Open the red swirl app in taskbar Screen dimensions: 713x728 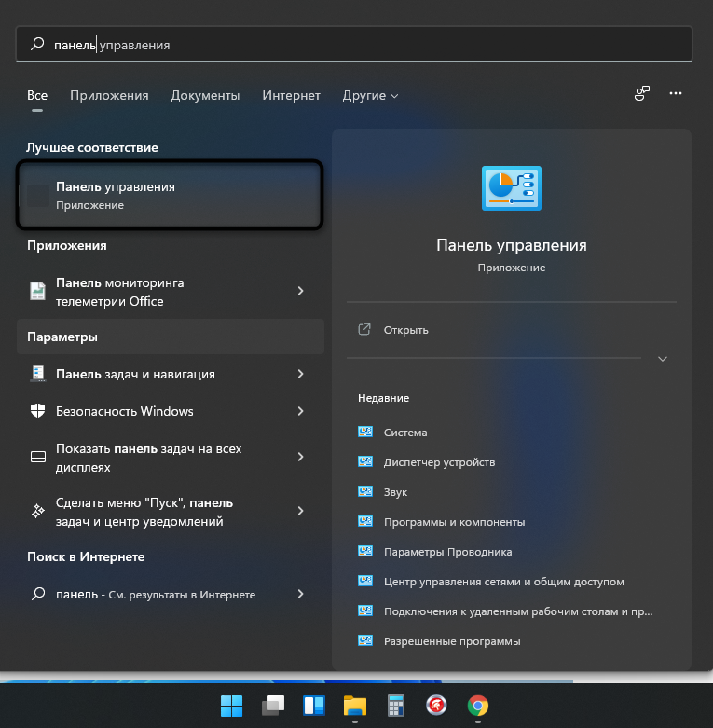[x=436, y=706]
